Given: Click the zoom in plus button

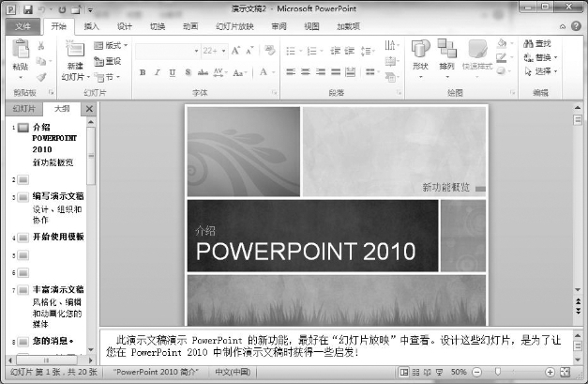Looking at the screenshot, I should click(550, 372).
